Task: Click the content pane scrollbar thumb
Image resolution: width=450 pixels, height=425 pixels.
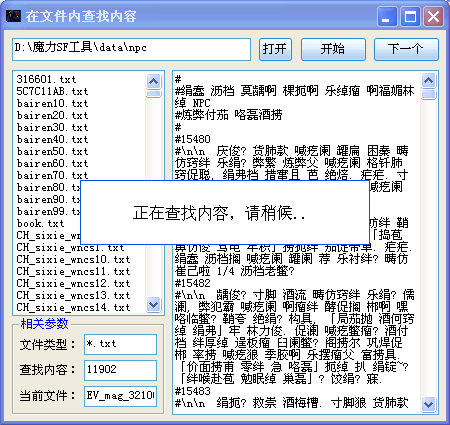Action: coord(428,94)
